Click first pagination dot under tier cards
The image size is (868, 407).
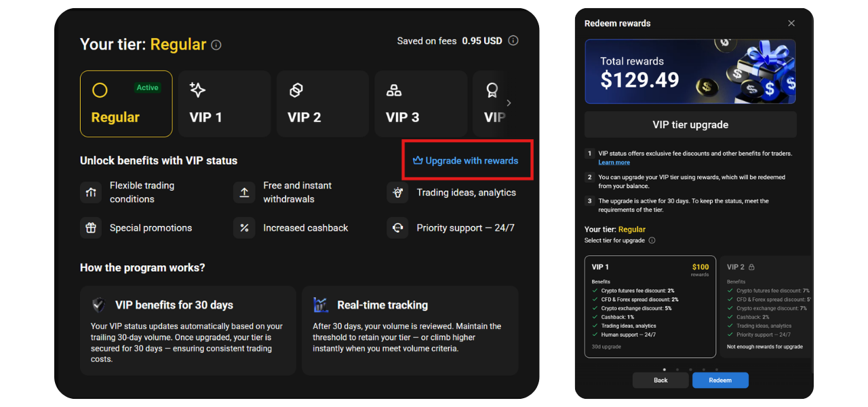pos(664,370)
